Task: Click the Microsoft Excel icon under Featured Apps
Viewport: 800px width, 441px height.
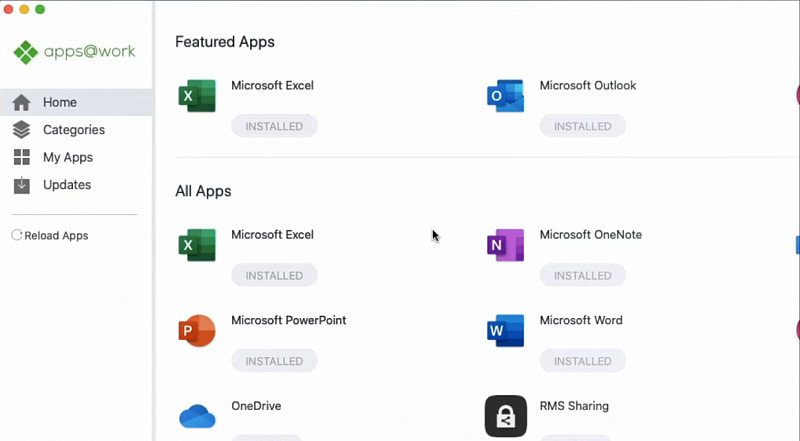Action: pos(197,96)
